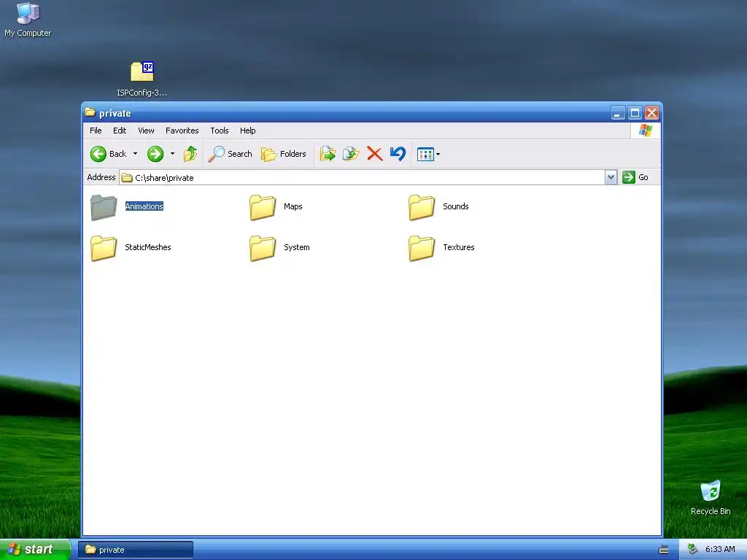This screenshot has width=747, height=560.
Task: Open the Tools menu
Action: (x=220, y=131)
